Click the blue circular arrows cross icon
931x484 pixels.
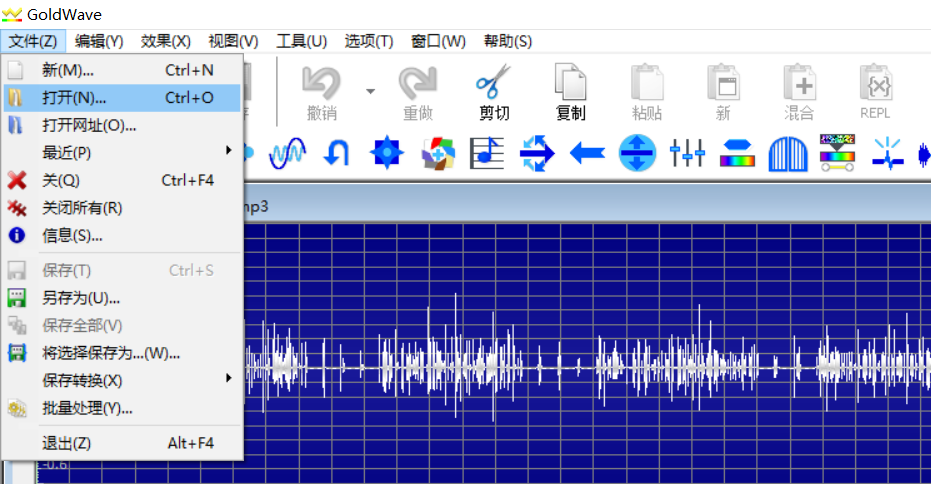click(x=537, y=154)
